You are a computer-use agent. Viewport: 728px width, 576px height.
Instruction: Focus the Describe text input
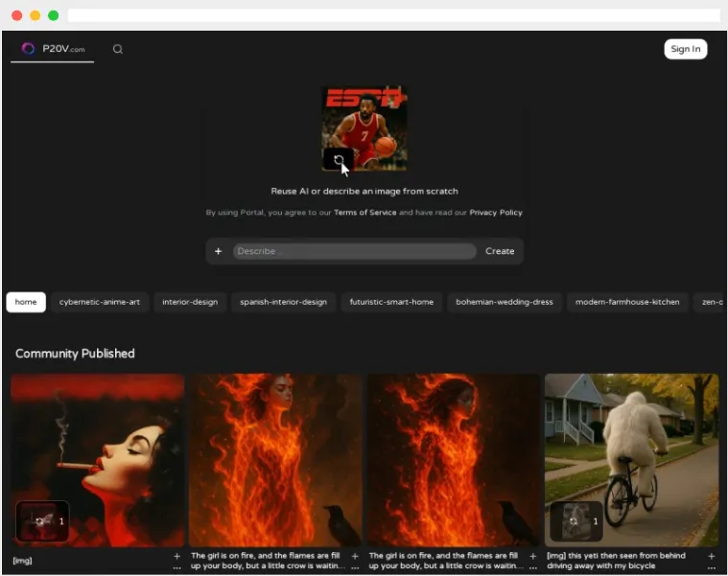354,251
